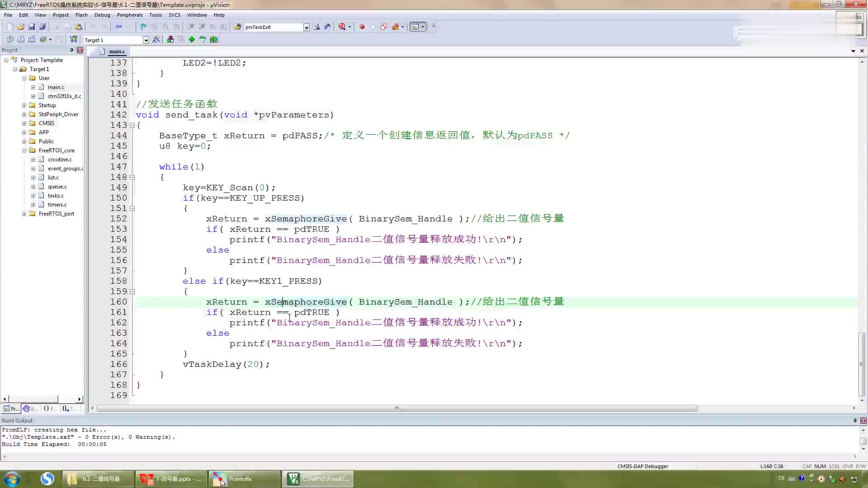Click the editor vertical scrollbar thumb
This screenshot has width=868, height=488.
pos(862,364)
